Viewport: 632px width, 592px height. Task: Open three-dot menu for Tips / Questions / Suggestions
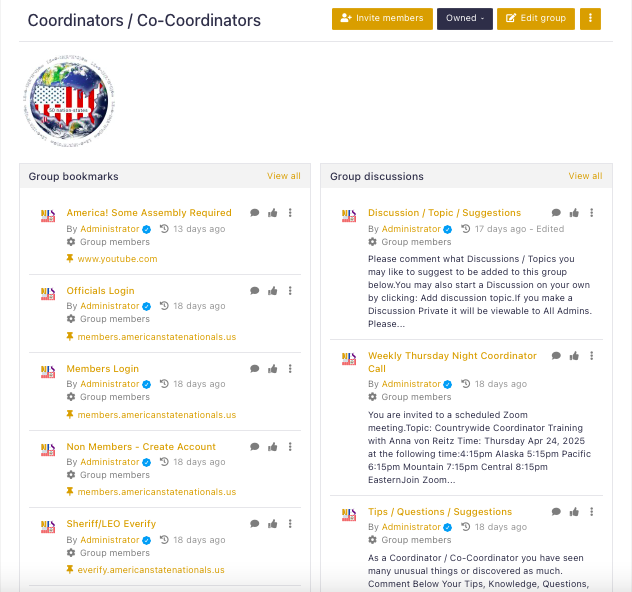[x=592, y=512]
